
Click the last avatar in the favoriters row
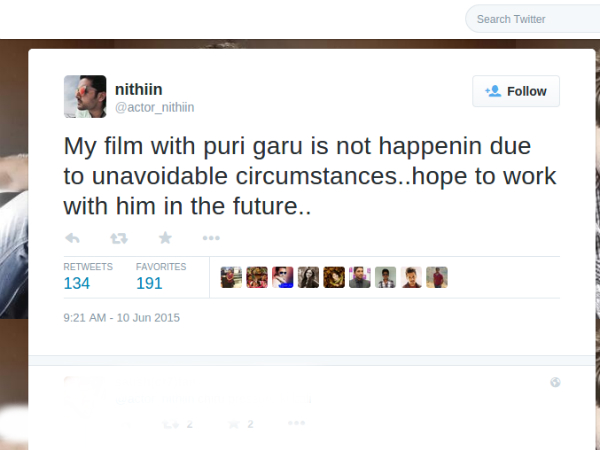(437, 277)
